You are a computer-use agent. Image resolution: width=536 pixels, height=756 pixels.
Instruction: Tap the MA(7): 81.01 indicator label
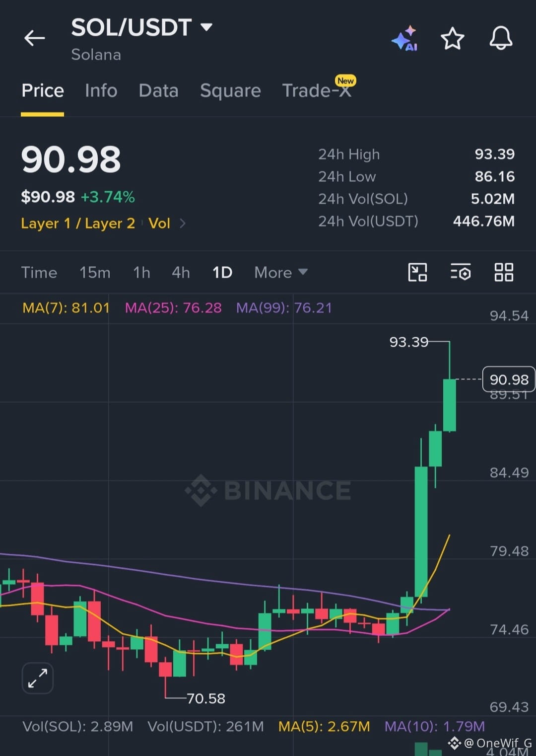point(66,308)
